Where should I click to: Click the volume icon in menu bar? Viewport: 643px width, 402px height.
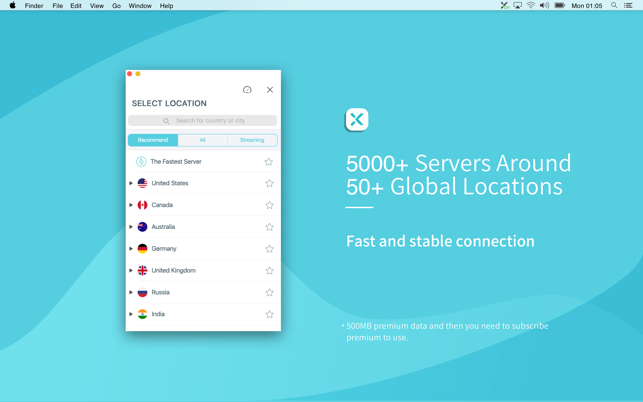[x=544, y=6]
